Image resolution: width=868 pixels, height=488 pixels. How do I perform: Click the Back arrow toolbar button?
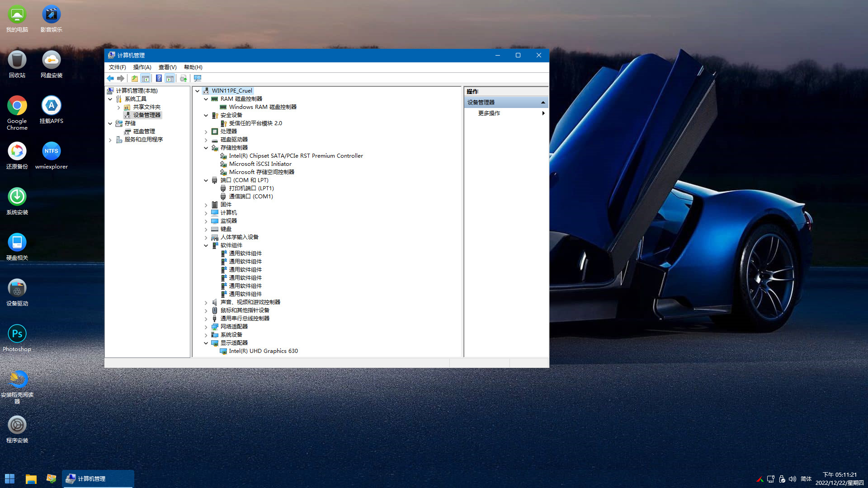pos(110,79)
